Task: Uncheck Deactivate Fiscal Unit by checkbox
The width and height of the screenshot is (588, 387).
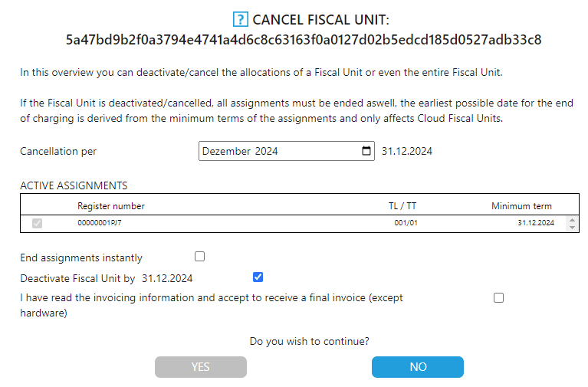Action: (x=258, y=277)
